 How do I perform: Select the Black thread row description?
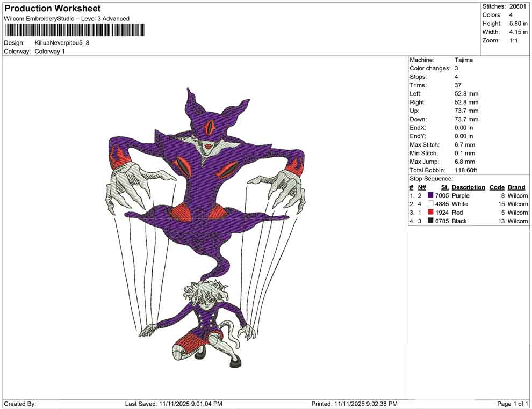(459, 221)
